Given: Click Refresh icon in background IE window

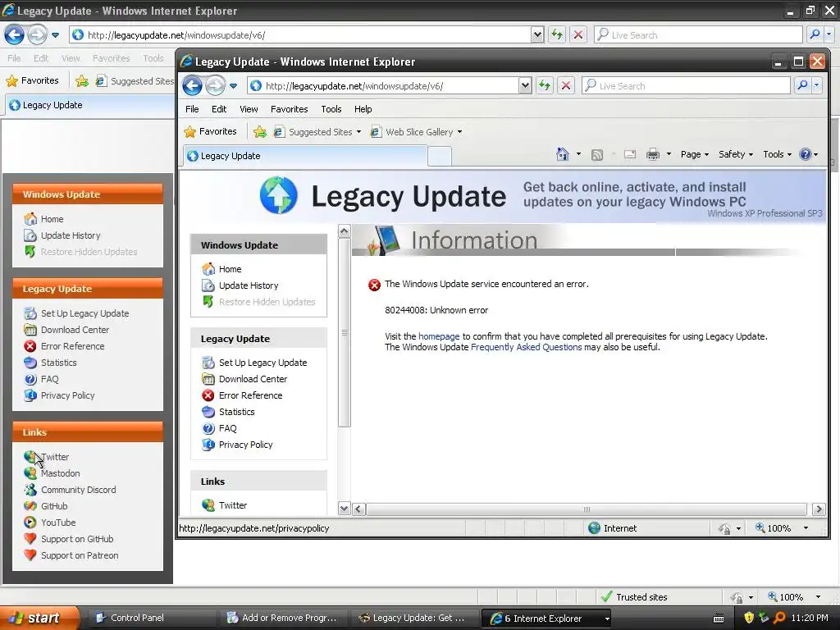Looking at the screenshot, I should click(557, 34).
